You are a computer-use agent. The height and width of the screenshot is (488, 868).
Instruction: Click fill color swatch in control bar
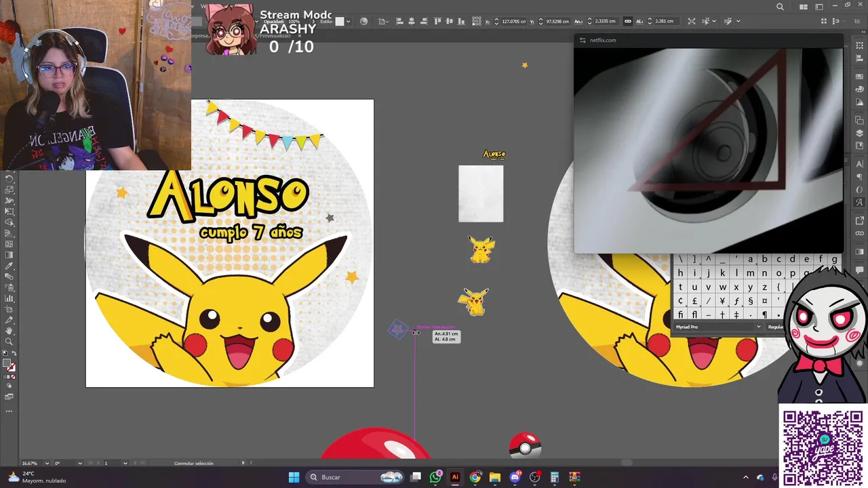click(339, 21)
